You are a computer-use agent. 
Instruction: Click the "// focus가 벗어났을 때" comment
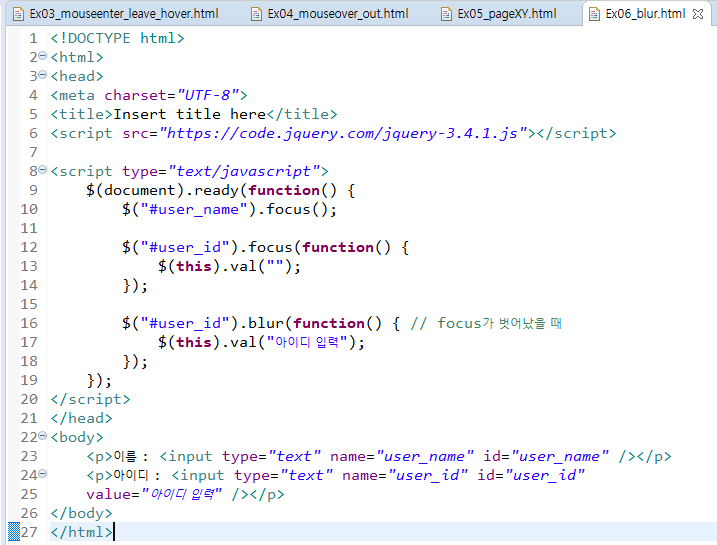click(486, 323)
